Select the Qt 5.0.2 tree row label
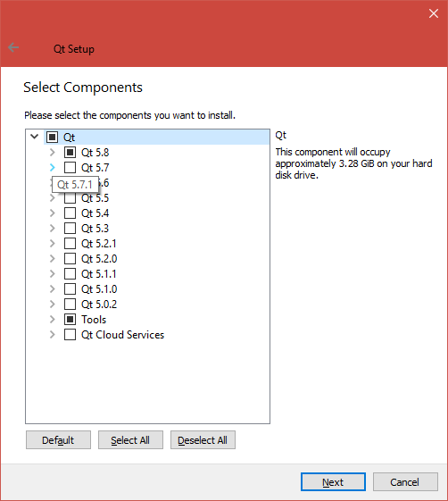Viewport: 448px width, 501px height. [x=99, y=305]
